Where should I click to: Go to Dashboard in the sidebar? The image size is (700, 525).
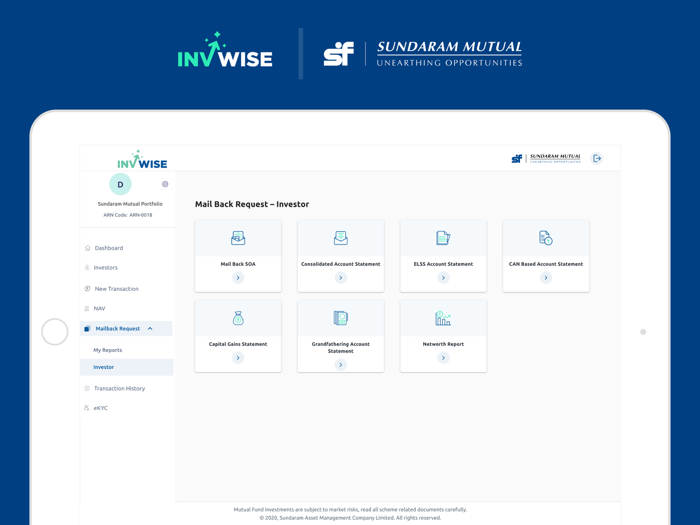pos(108,248)
